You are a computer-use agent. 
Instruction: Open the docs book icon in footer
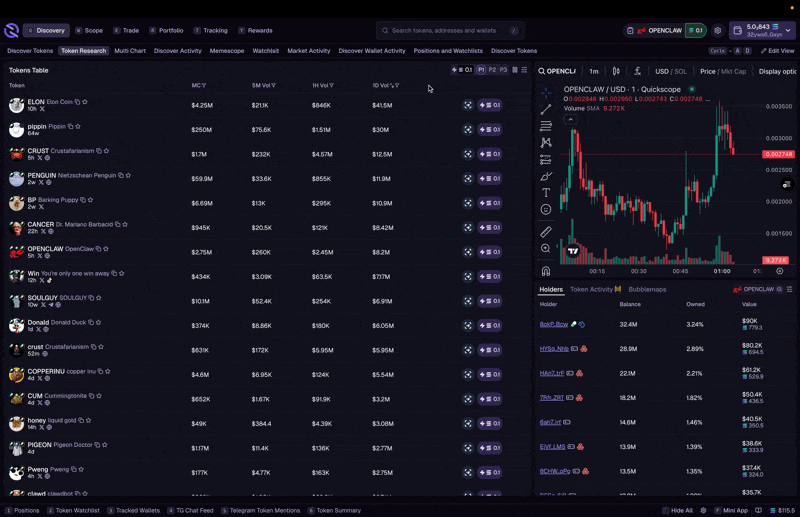tap(759, 510)
